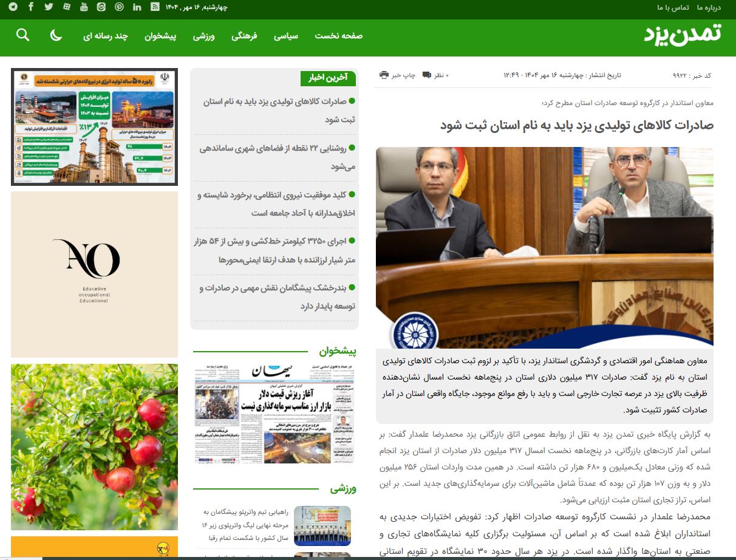This screenshot has height=560, width=736.
Task: Click the YouTube icon
Action: click(x=84, y=7)
